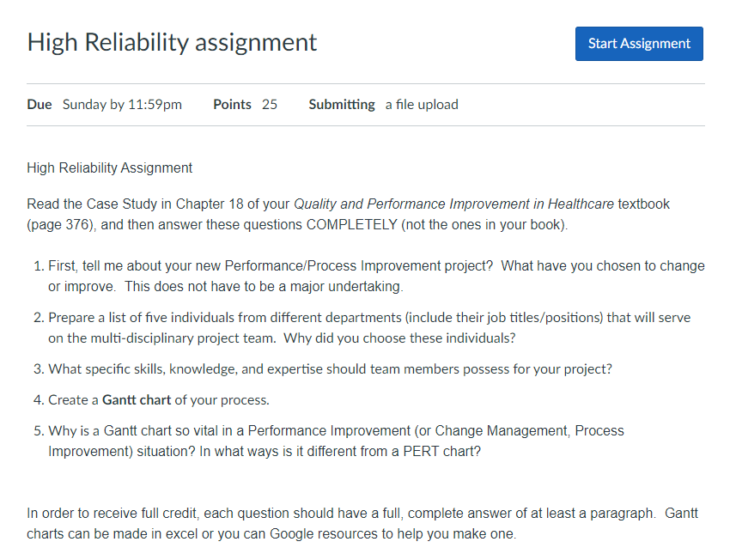The height and width of the screenshot is (560, 736).
Task: Click the High Reliability assignment title
Action: click(x=172, y=41)
